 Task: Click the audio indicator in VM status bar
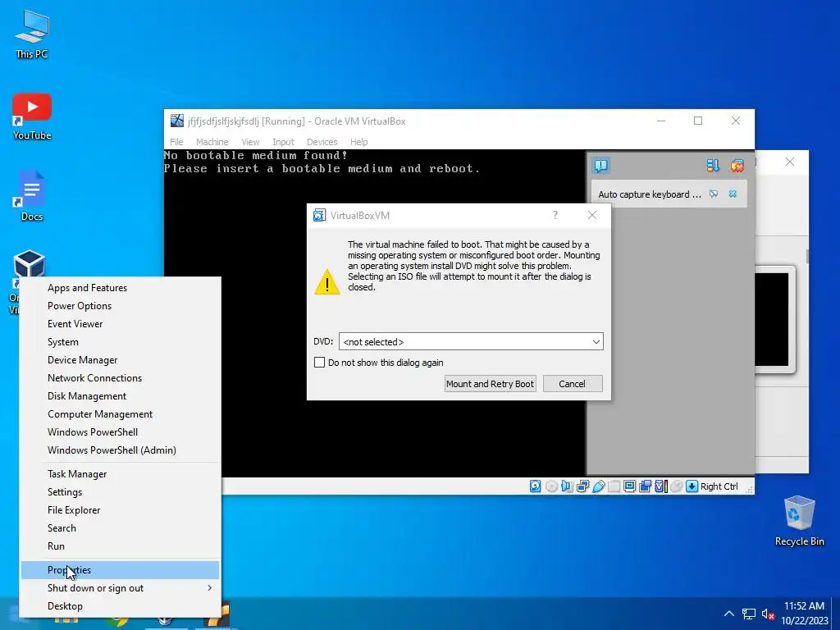click(567, 486)
